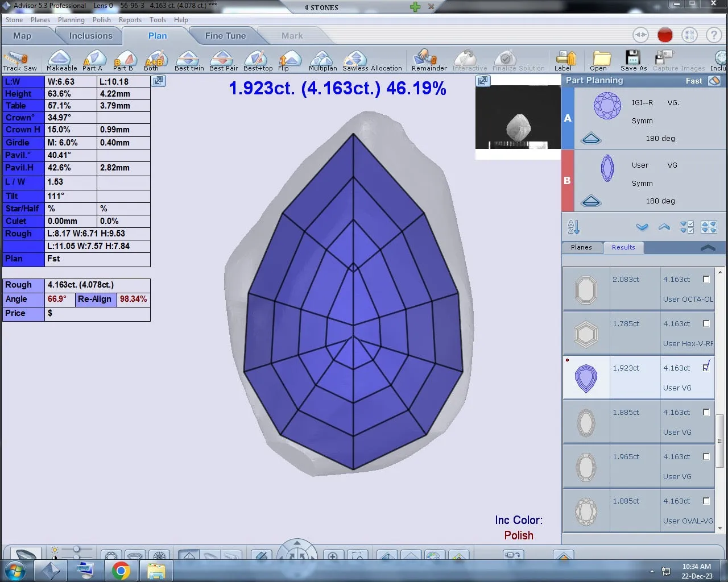This screenshot has width=728, height=582.
Task: Open the Tools menu
Action: click(x=158, y=19)
